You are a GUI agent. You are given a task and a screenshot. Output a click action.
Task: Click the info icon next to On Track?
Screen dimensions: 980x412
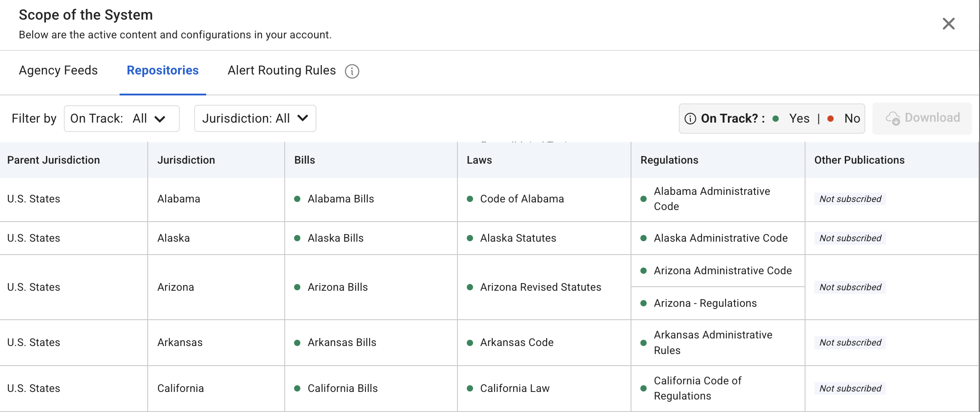coord(690,119)
